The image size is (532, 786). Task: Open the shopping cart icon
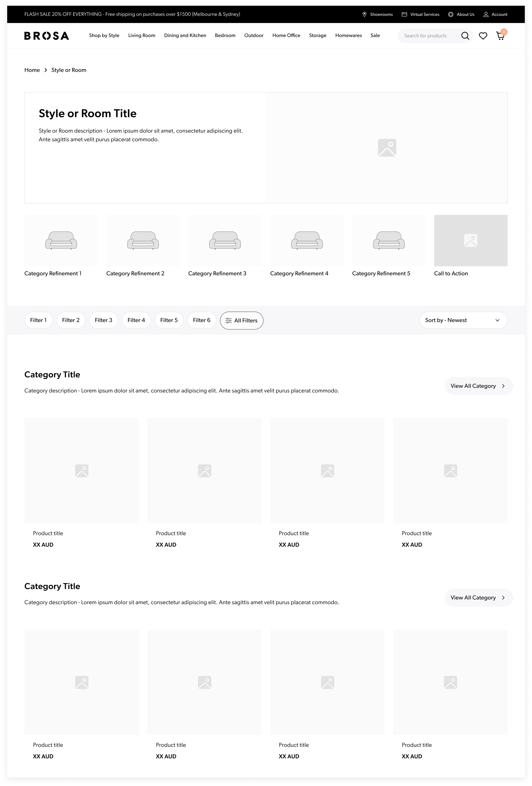pos(500,36)
